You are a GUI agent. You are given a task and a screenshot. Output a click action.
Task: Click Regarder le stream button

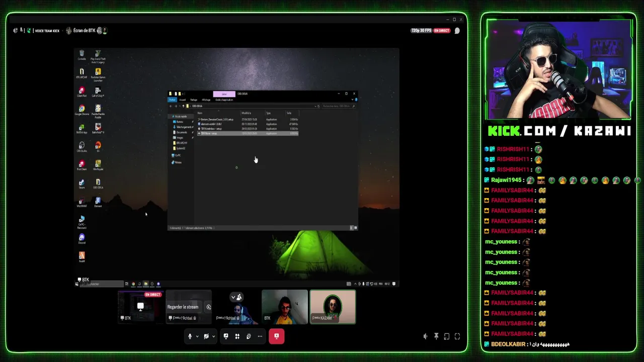[x=183, y=307]
